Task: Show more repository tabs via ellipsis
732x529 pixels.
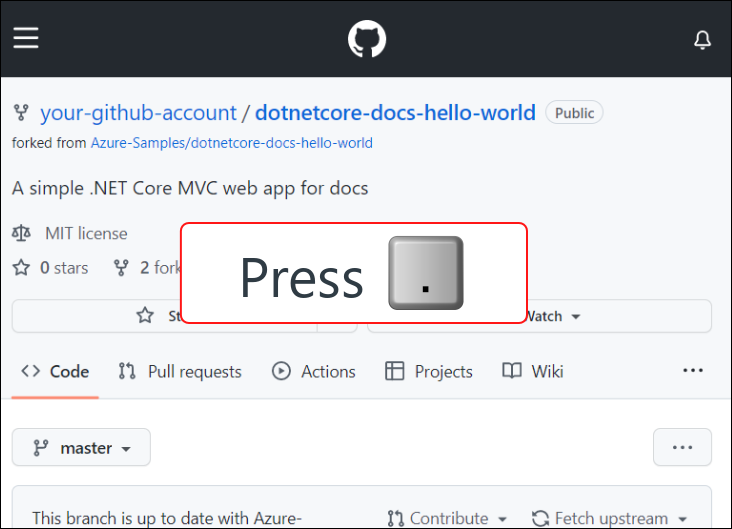Action: [693, 370]
